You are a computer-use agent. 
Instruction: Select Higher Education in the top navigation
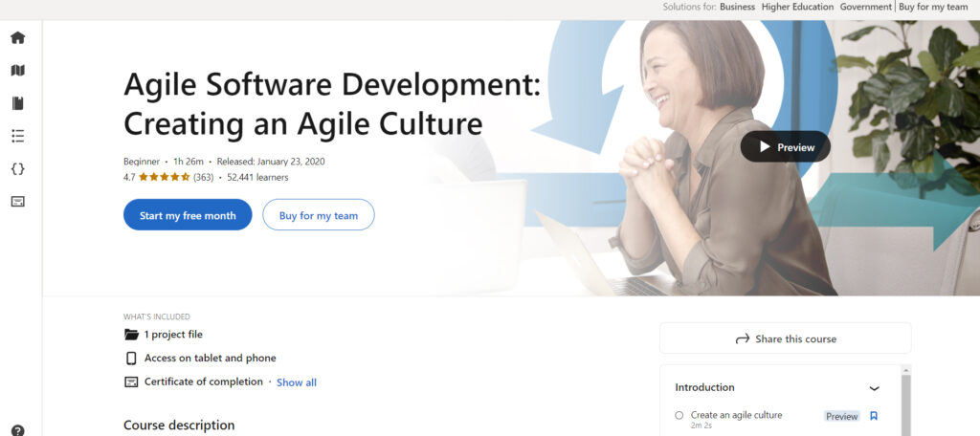point(797,7)
